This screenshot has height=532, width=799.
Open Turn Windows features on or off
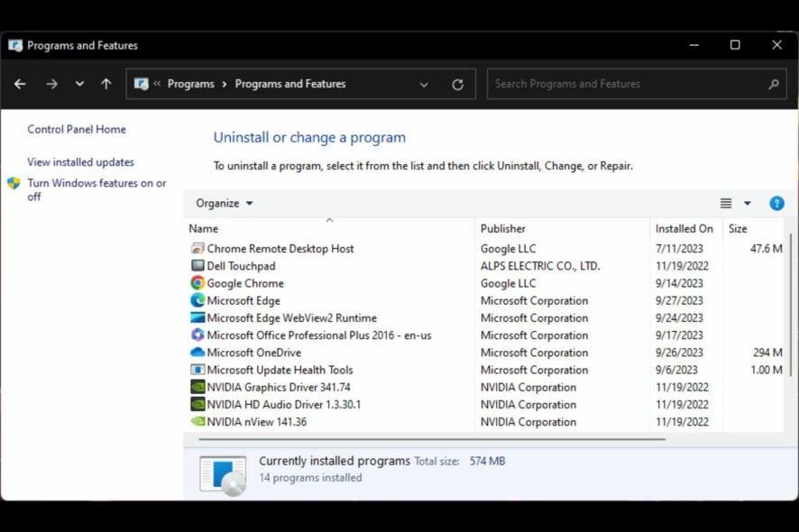tap(96, 189)
